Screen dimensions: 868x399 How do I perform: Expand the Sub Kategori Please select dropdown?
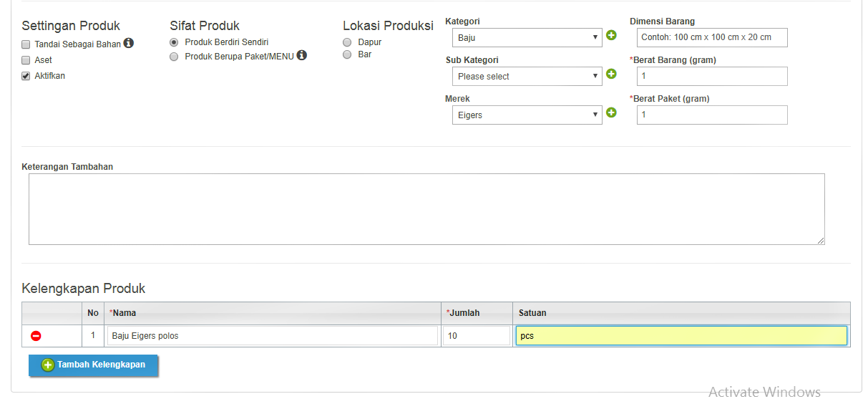coord(527,76)
